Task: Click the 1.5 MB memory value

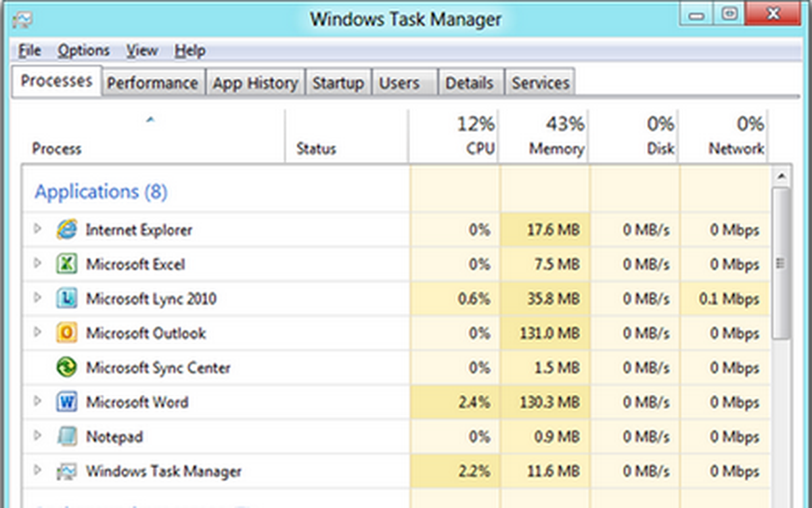Action: coord(557,368)
